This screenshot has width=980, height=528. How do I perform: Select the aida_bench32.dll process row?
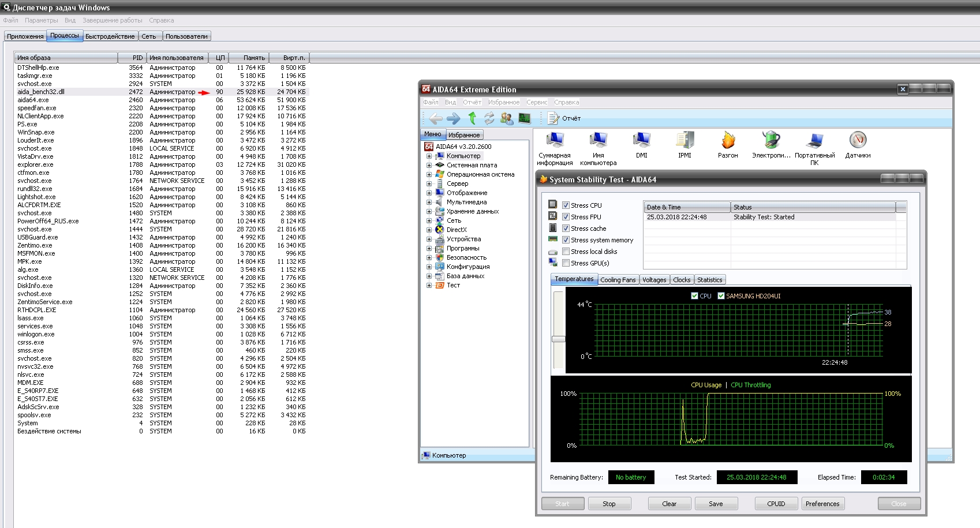tap(41, 92)
